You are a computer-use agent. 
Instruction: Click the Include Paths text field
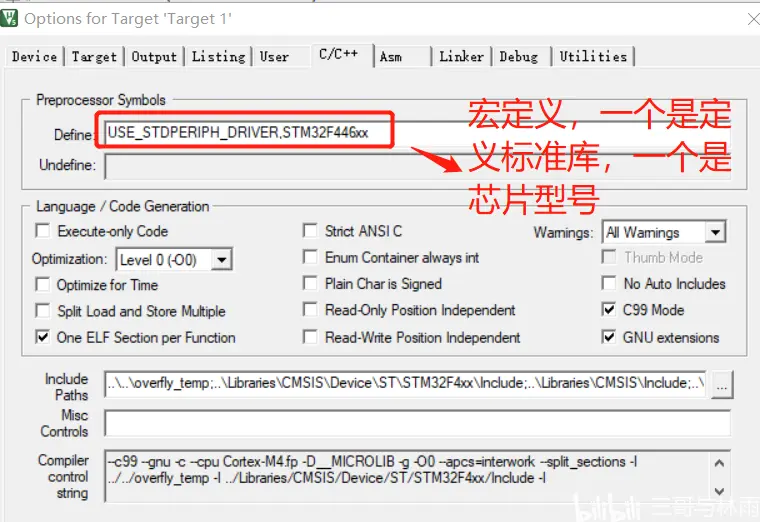(405, 384)
